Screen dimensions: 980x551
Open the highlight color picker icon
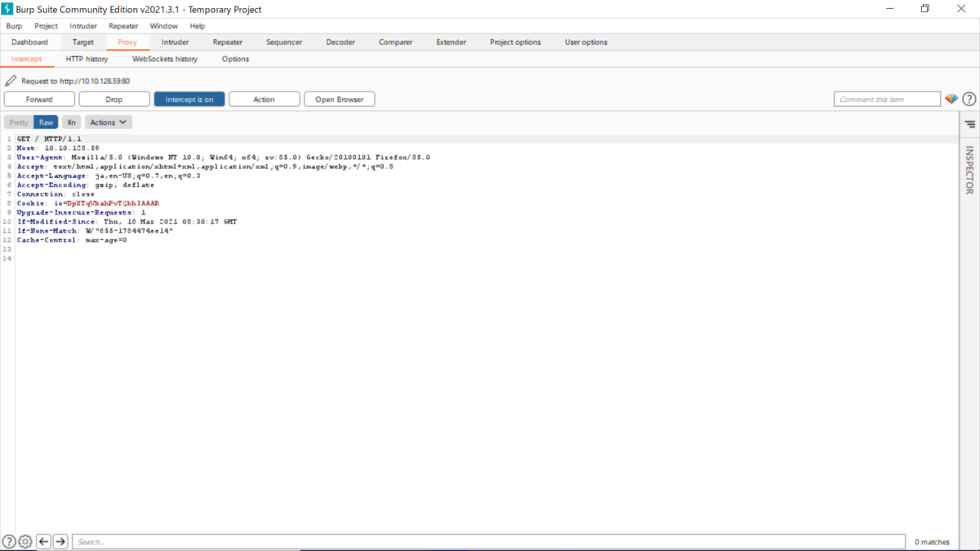click(x=951, y=99)
